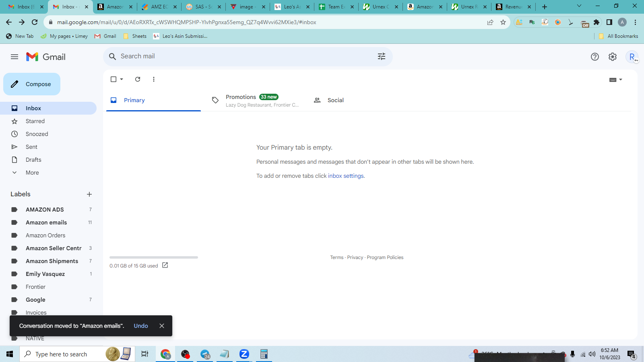This screenshot has height=362, width=644.
Task: Switch to the Primary tab
Action: 153,100
